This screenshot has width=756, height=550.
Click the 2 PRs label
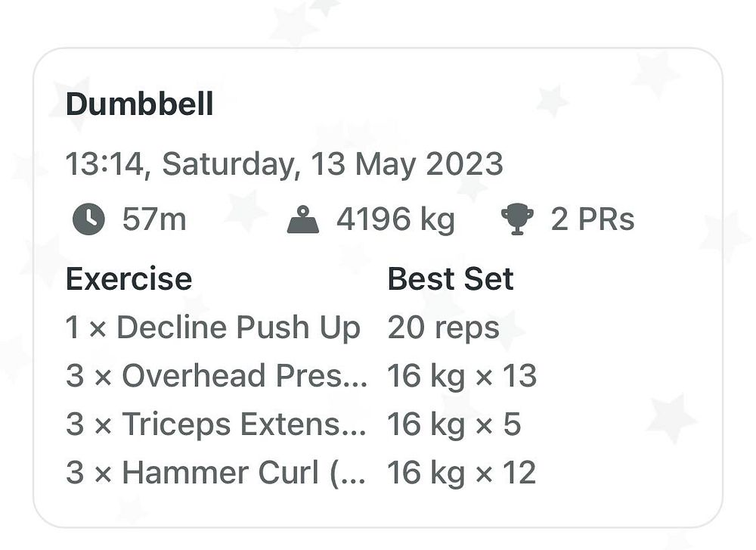(x=592, y=219)
